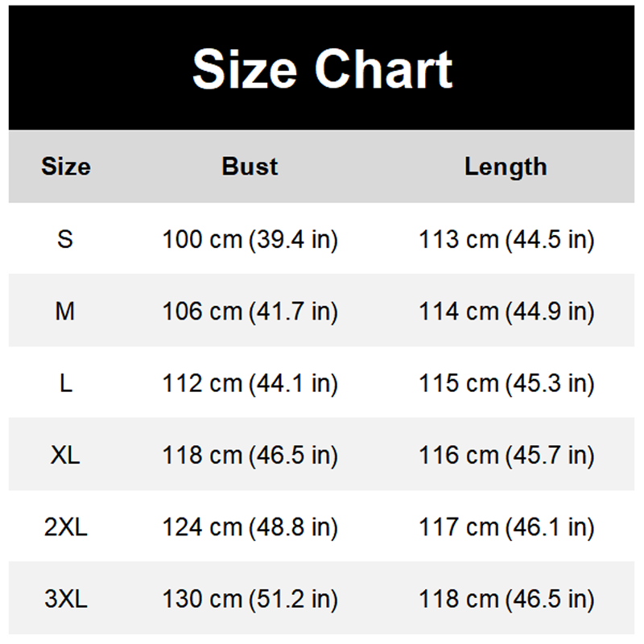The width and height of the screenshot is (644, 644).
Task: Click the 3XL size label
Action: point(66,599)
